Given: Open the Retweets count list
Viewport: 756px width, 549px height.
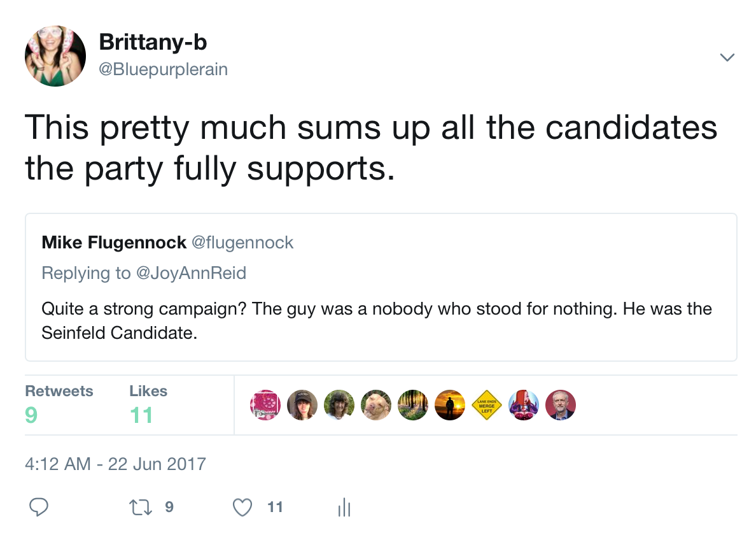Looking at the screenshot, I should pos(59,404).
